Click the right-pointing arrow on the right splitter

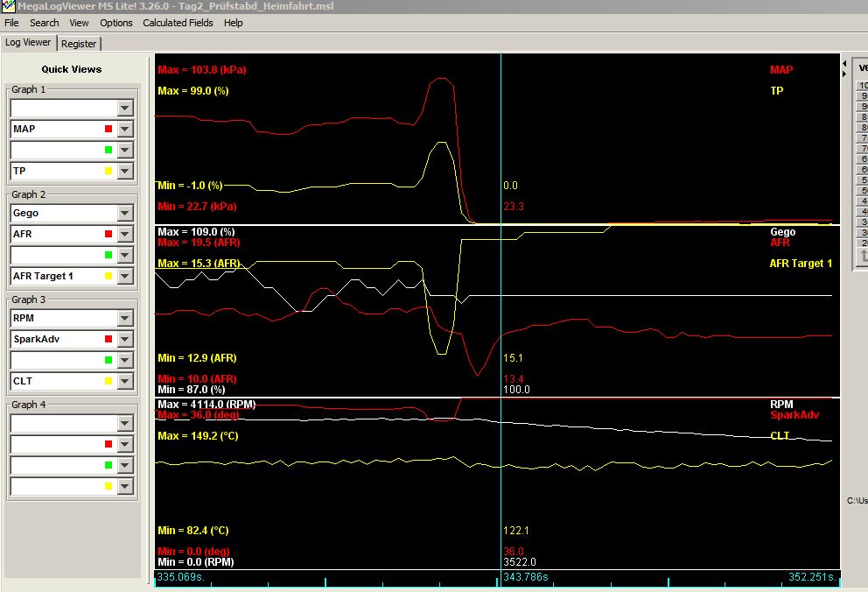[x=844, y=74]
